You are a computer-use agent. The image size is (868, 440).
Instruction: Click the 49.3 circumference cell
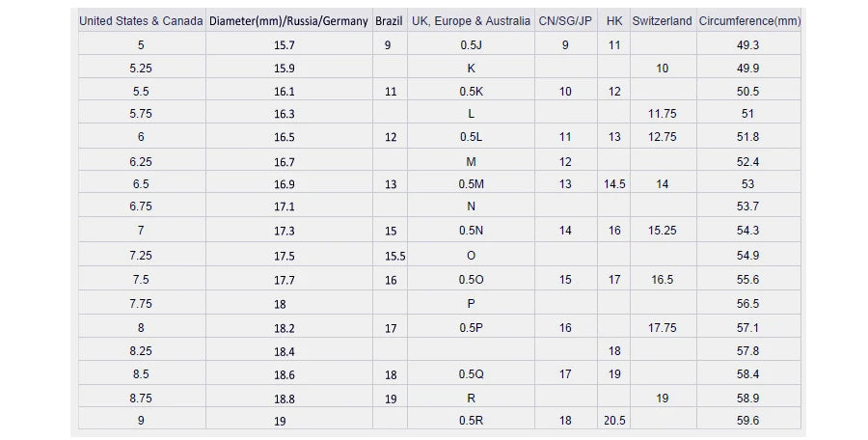tap(747, 45)
